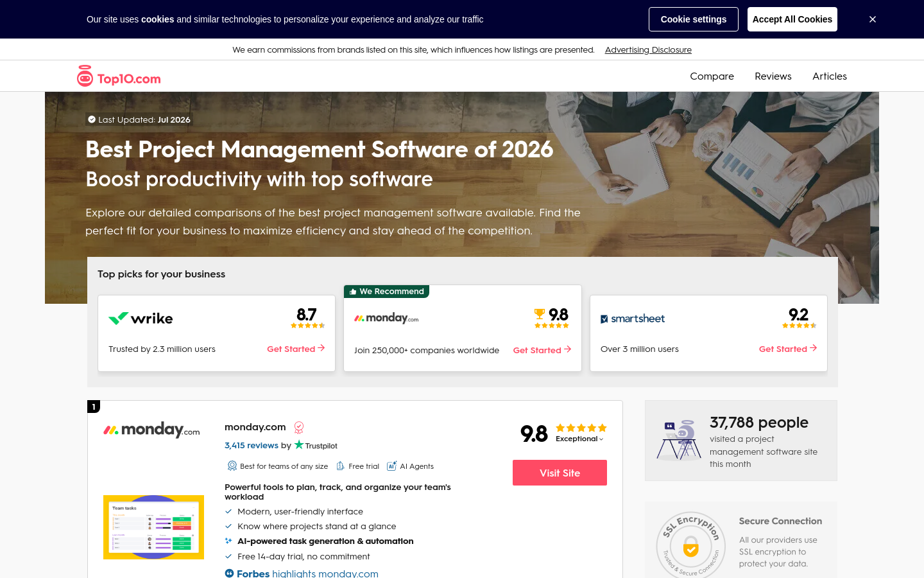Click the visitor desk illustration icon
Image resolution: width=924 pixels, height=578 pixels.
(x=679, y=440)
